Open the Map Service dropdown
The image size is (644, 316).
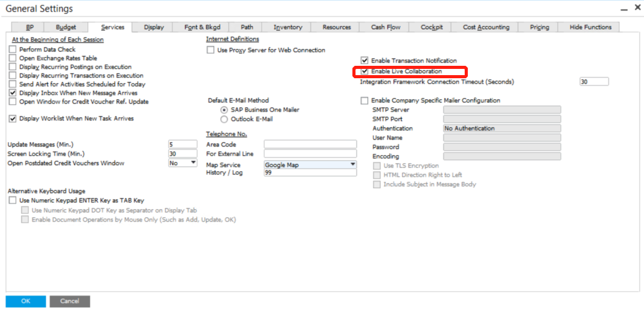point(352,165)
